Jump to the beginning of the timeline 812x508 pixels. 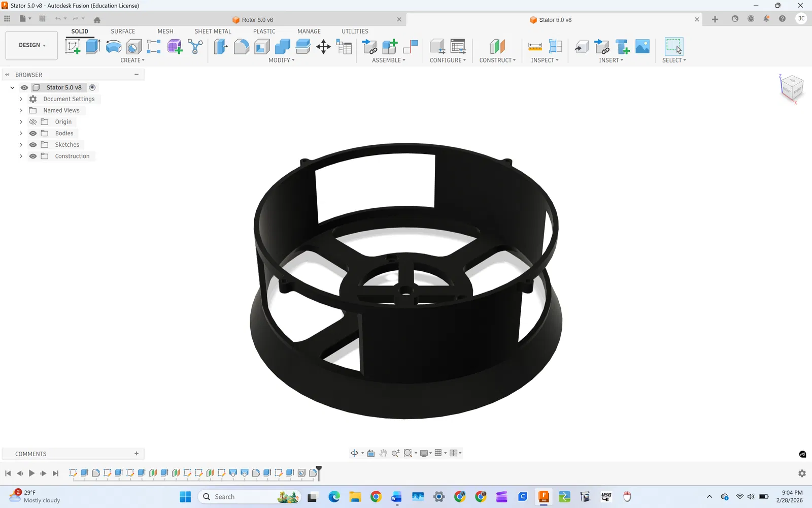[x=8, y=473]
